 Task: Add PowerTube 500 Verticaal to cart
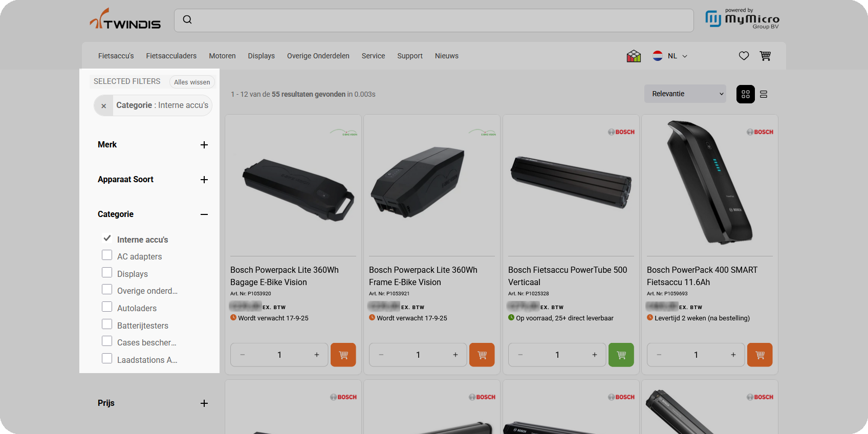click(621, 355)
